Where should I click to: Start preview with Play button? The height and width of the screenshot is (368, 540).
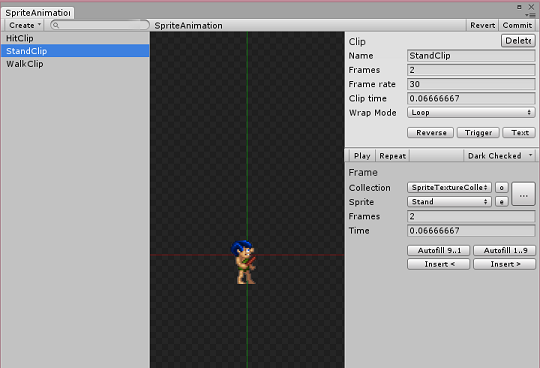[x=362, y=156]
